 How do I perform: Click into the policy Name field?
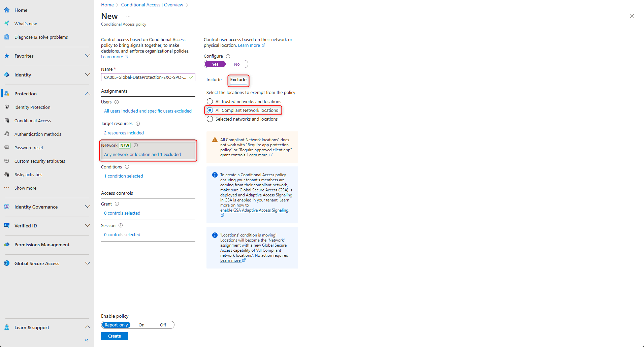[148, 77]
